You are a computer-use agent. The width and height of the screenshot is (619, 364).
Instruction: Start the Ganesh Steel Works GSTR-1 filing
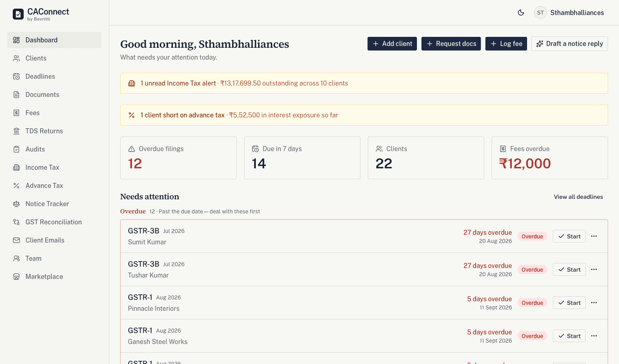pyautogui.click(x=569, y=336)
